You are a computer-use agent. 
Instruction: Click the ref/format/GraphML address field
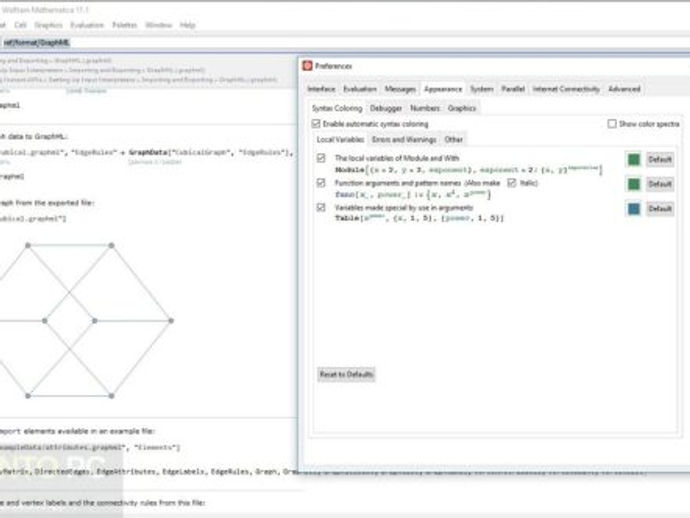[37, 43]
